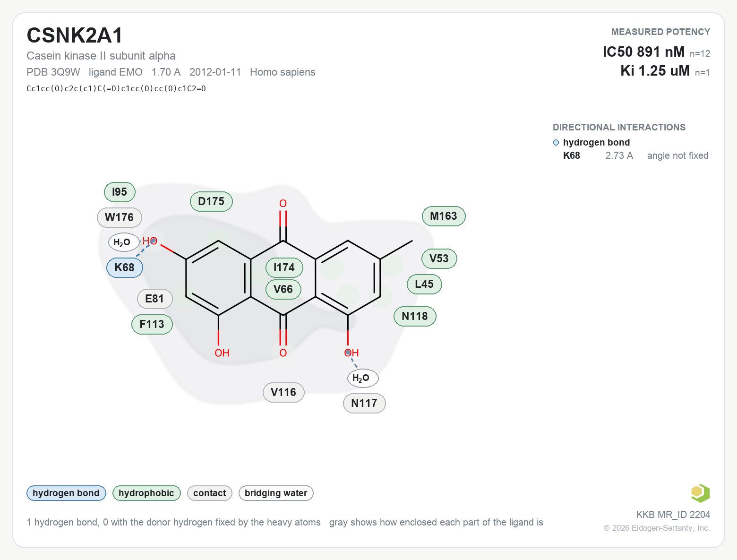Click the 'ligand EMO' text

(x=116, y=72)
